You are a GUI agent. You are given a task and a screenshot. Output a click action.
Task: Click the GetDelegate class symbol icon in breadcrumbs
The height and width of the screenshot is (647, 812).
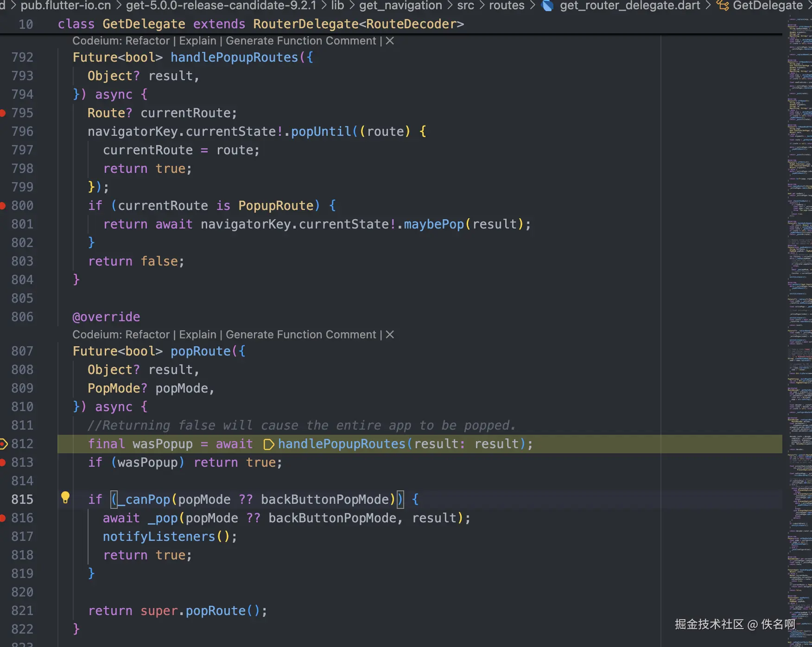tap(723, 6)
